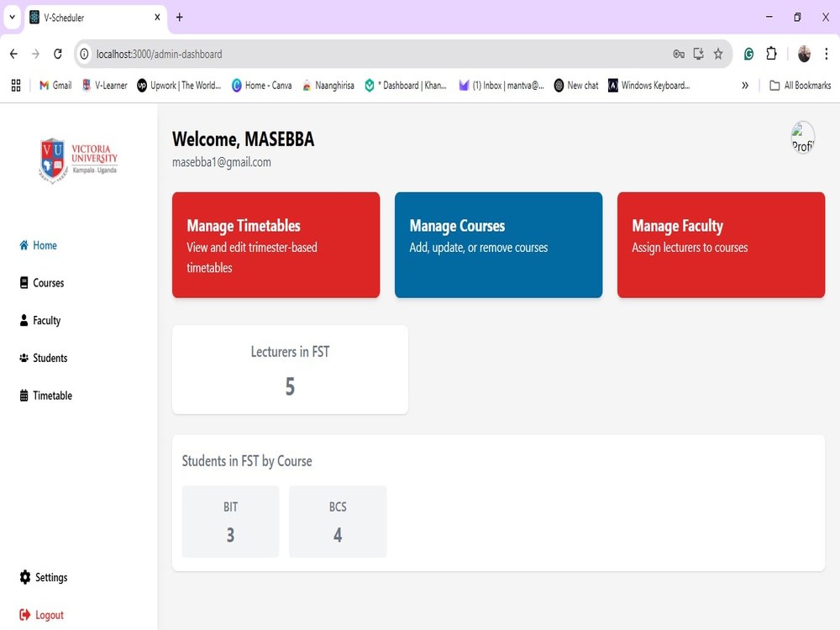The height and width of the screenshot is (630, 840).
Task: Open the V-Learner bookmark
Action: [x=105, y=85]
